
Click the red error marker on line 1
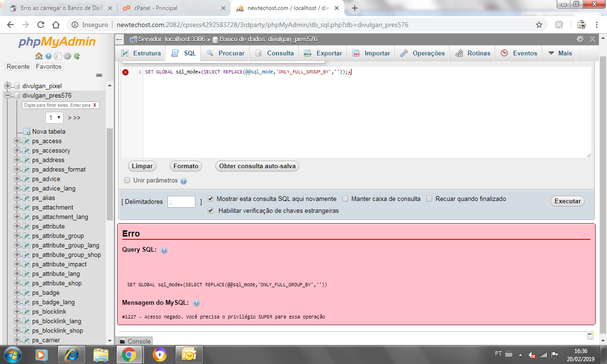(125, 72)
